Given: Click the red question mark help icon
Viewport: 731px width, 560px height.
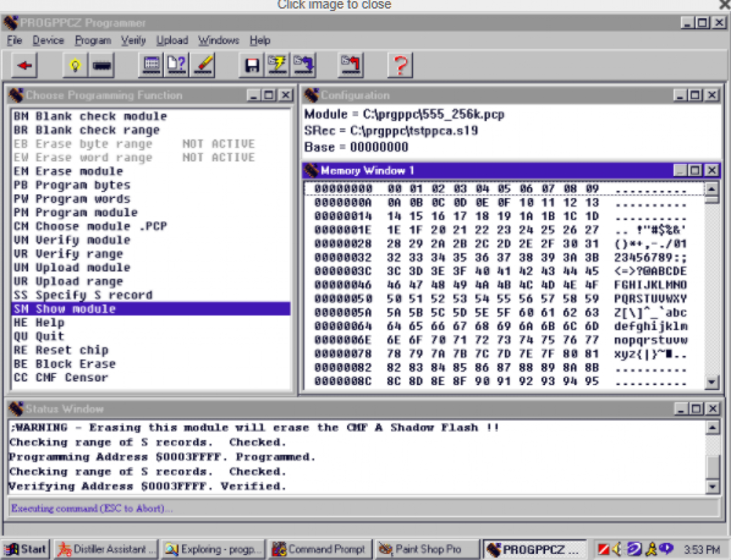Looking at the screenshot, I should click(x=400, y=65).
